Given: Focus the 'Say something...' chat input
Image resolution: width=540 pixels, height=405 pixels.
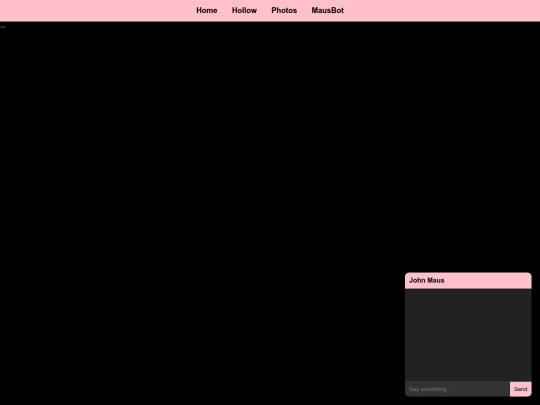Looking at the screenshot, I should pyautogui.click(x=457, y=389).
